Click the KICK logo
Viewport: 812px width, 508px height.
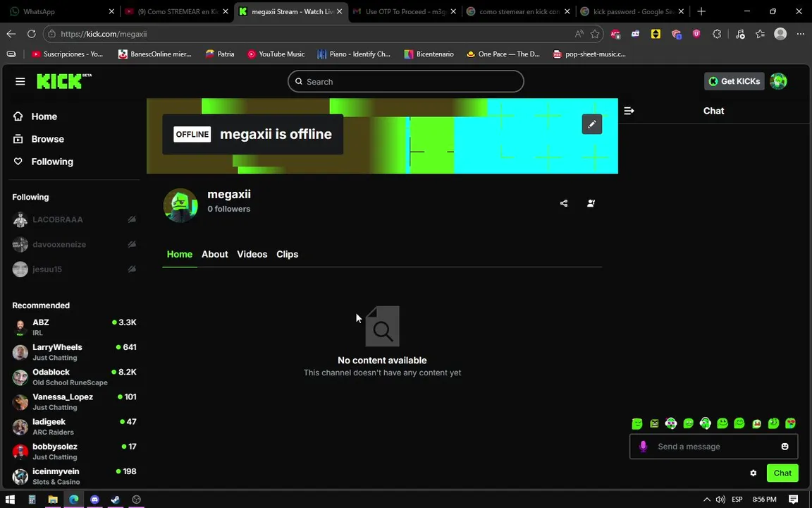coord(63,81)
